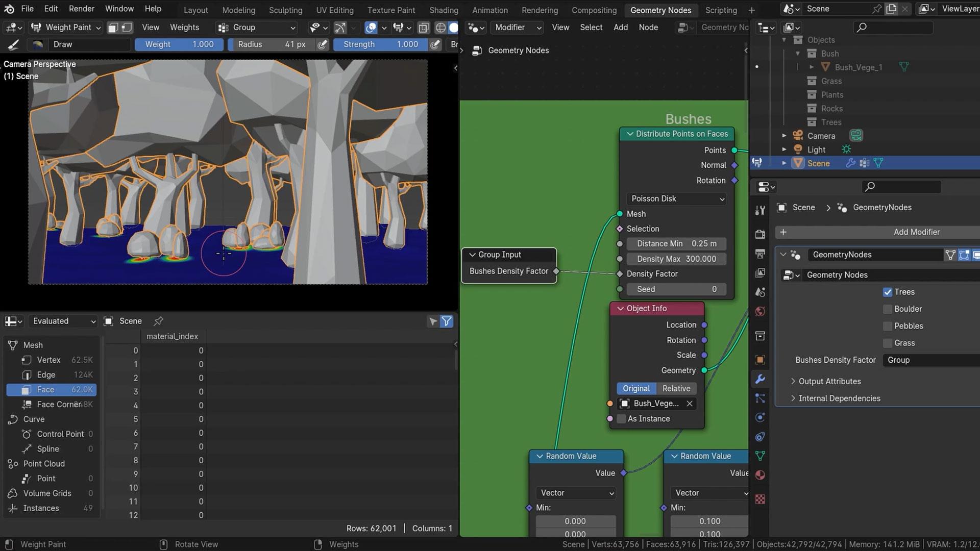Switch to the Shading workspace tab
The image size is (980, 551).
coord(444,10)
